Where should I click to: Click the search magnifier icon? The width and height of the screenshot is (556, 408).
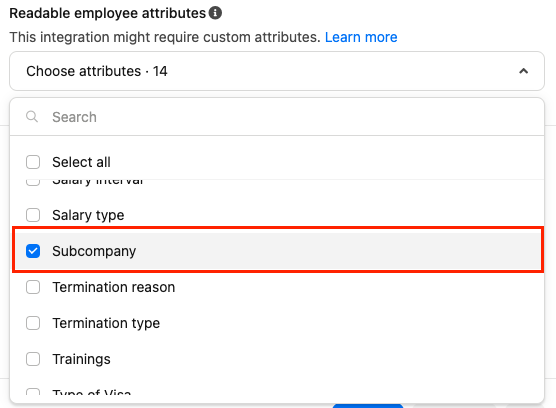[x=32, y=116]
